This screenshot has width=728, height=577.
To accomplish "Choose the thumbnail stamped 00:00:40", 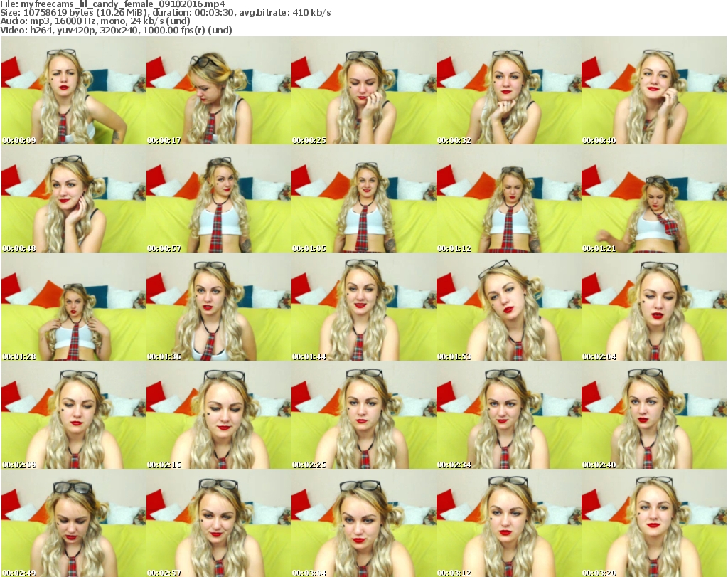I will coord(654,90).
